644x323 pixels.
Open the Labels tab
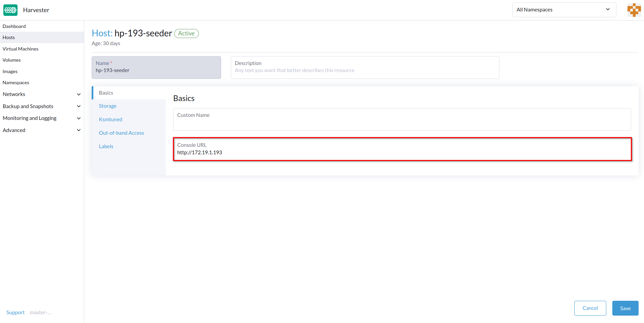(x=106, y=146)
